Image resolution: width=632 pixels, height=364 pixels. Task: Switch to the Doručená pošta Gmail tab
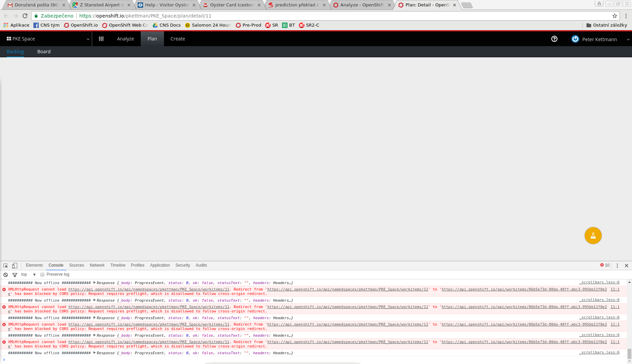36,5
